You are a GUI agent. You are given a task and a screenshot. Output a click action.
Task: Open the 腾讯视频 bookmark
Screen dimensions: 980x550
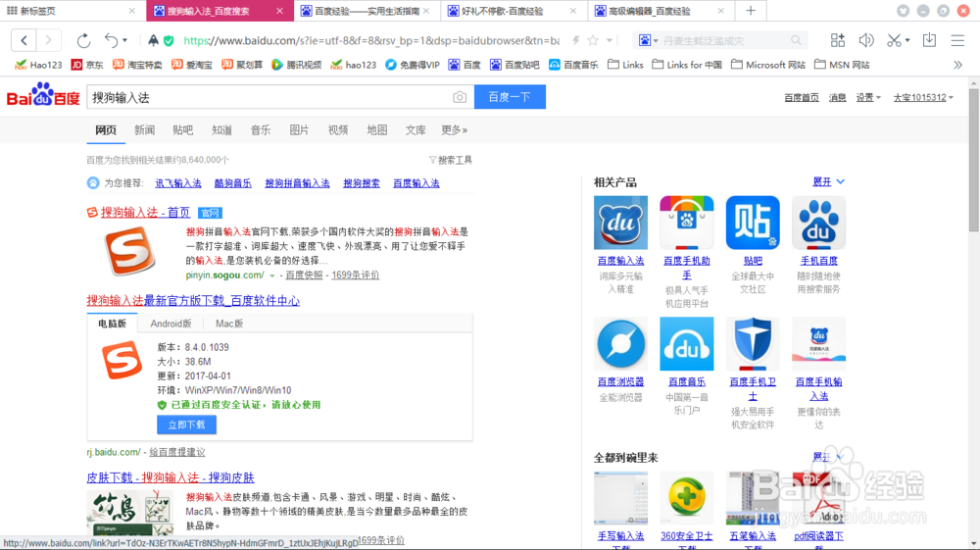click(296, 65)
